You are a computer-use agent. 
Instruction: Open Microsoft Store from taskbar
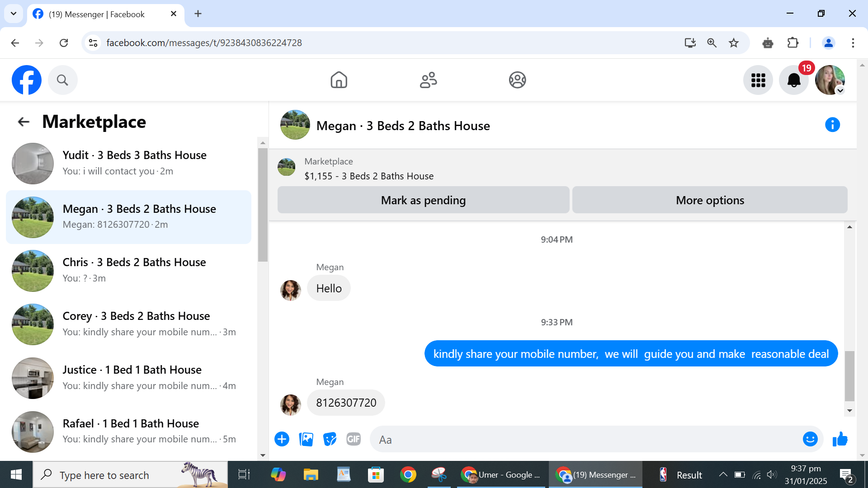(x=375, y=474)
